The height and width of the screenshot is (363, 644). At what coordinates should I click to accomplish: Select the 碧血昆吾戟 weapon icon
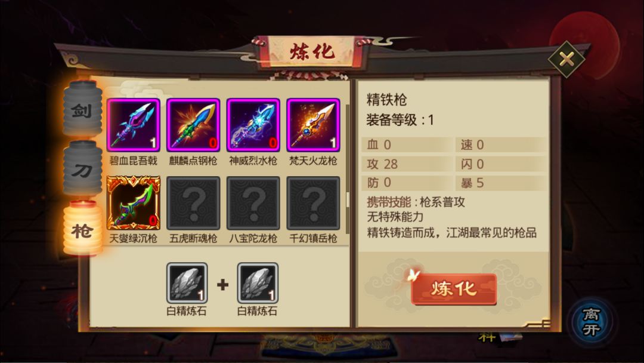134,125
